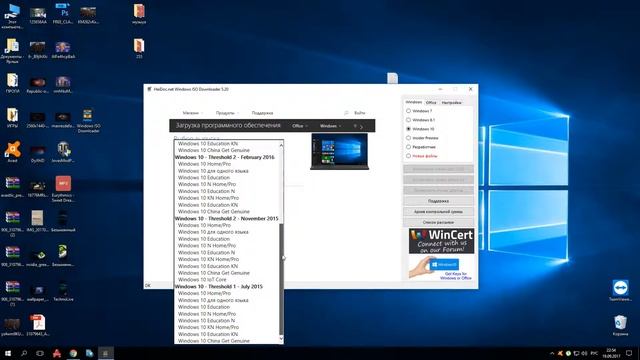The image size is (640, 360).
Task: Open the Office dropdown in dark bar
Action: pos(300,126)
